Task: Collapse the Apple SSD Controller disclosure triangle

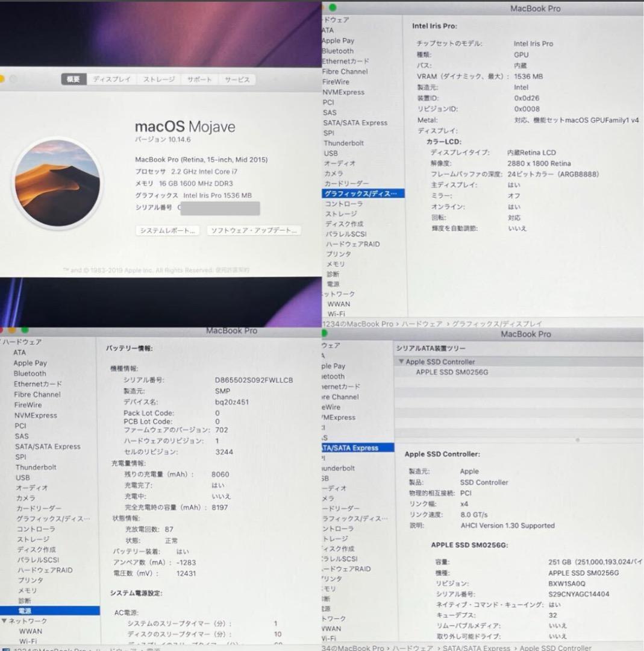Action: coord(401,362)
